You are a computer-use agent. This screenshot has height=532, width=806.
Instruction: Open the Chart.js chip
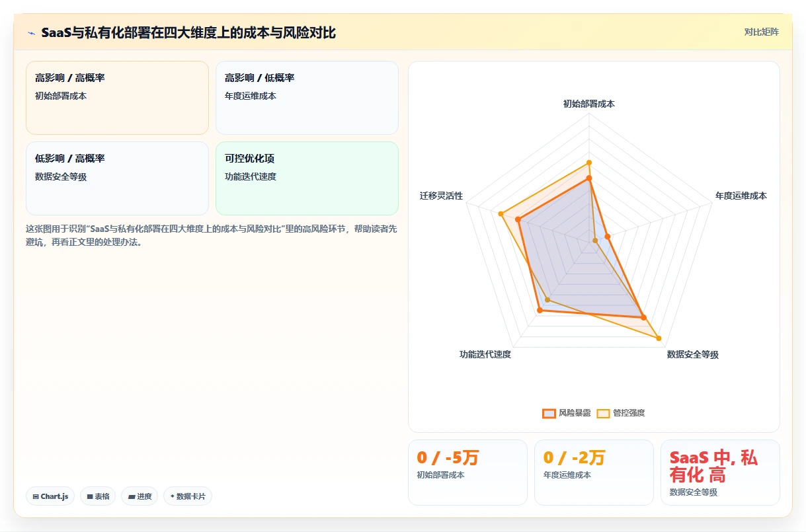click(x=50, y=496)
